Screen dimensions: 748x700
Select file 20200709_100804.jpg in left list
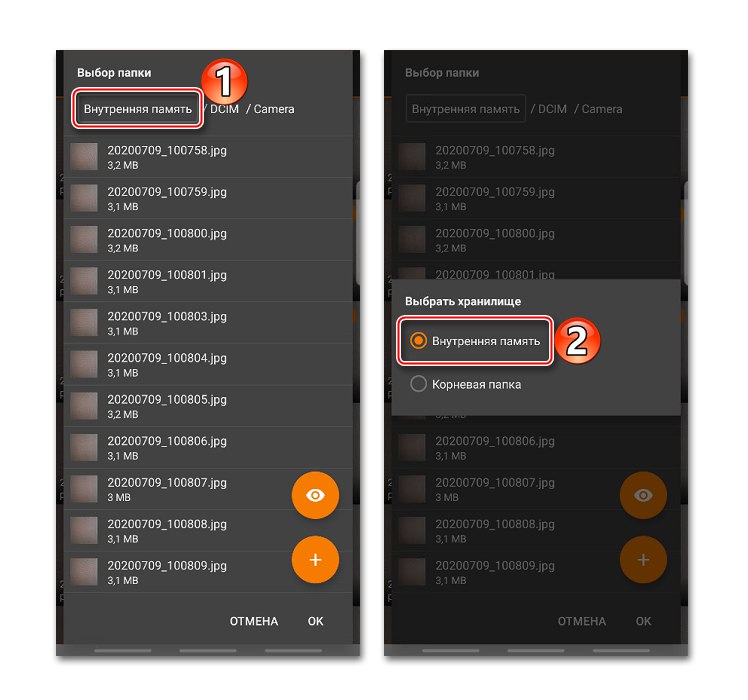208,365
